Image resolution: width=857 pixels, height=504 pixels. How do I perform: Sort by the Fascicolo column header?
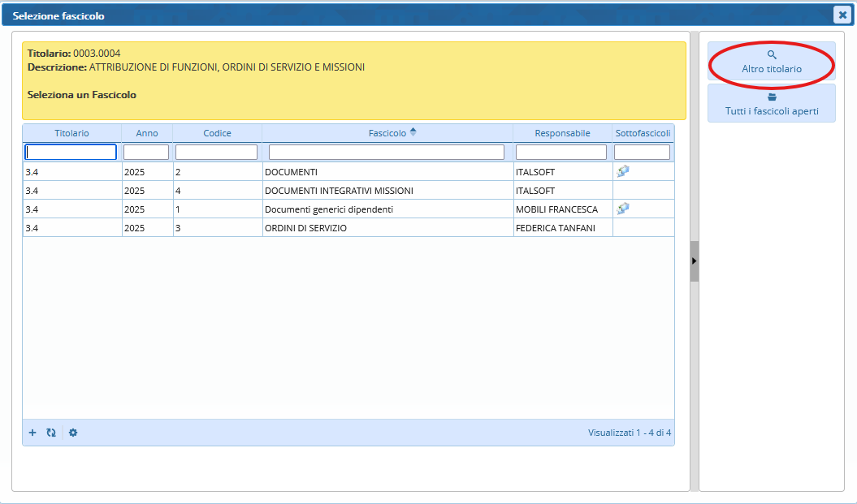tap(387, 133)
